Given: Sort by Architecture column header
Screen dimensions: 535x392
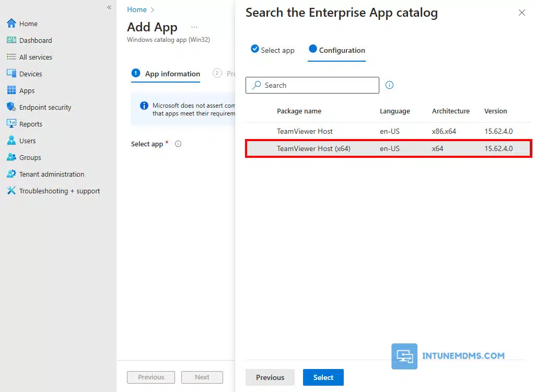Looking at the screenshot, I should tap(451, 111).
